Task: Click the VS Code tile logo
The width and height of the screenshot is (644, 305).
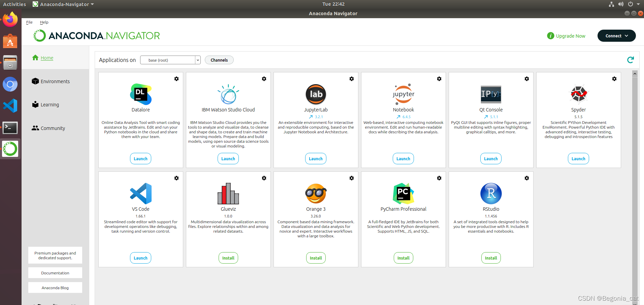Action: pos(141,194)
